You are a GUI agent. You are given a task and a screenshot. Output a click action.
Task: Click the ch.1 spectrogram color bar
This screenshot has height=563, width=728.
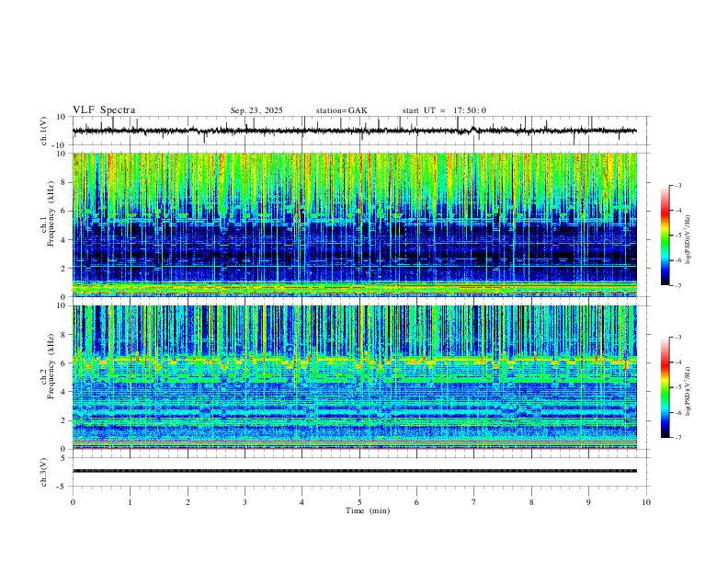(x=665, y=236)
